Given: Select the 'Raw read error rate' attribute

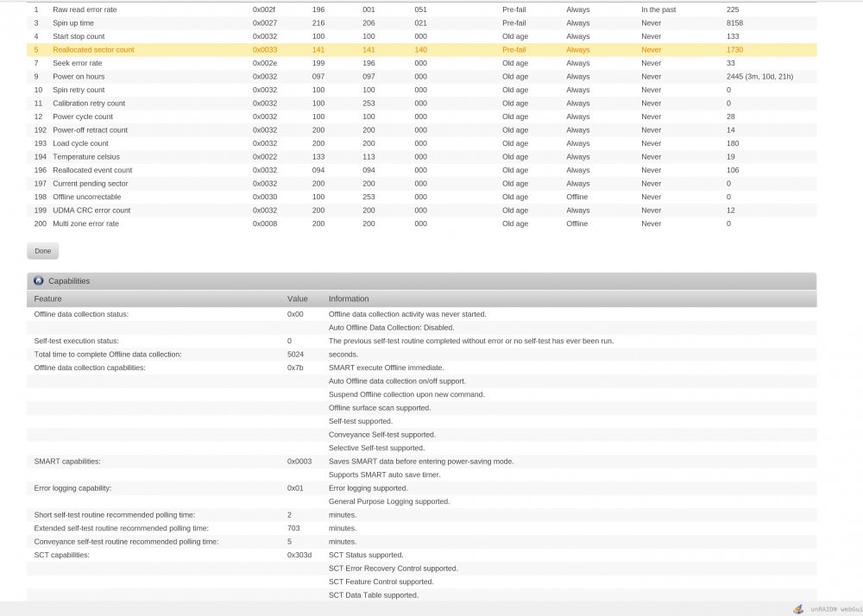Looking at the screenshot, I should coord(85,9).
